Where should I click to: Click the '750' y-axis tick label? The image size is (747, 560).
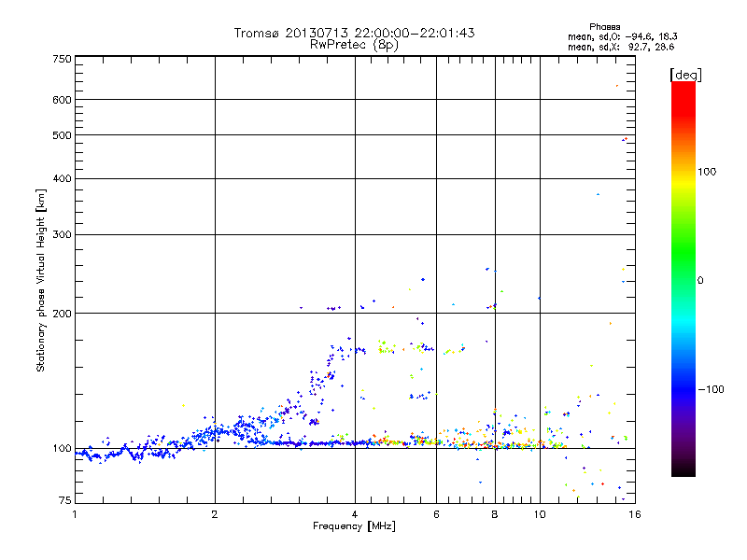tap(63, 59)
